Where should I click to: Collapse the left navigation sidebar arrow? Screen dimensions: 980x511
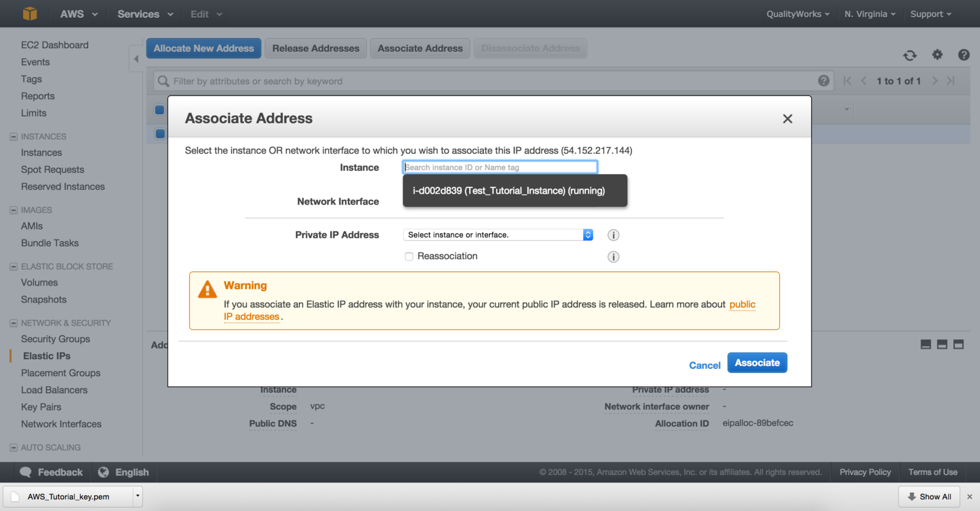click(136, 59)
